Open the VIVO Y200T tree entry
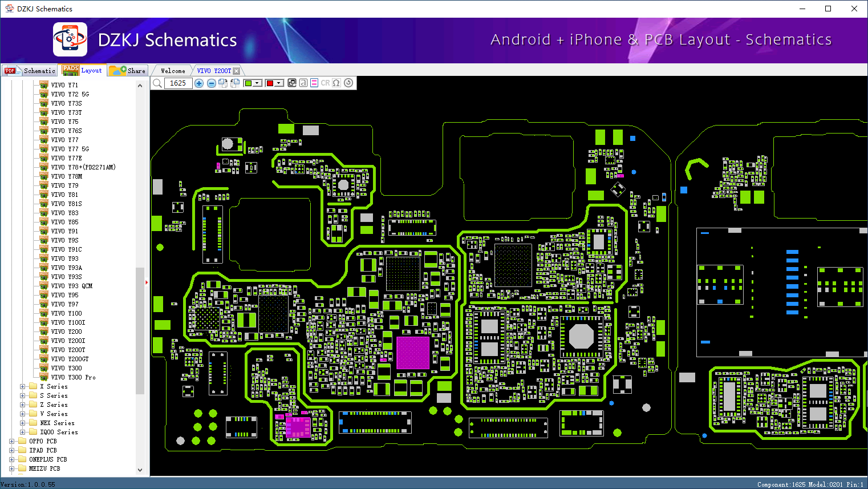Screen dimensions: 868x489 click(68, 350)
